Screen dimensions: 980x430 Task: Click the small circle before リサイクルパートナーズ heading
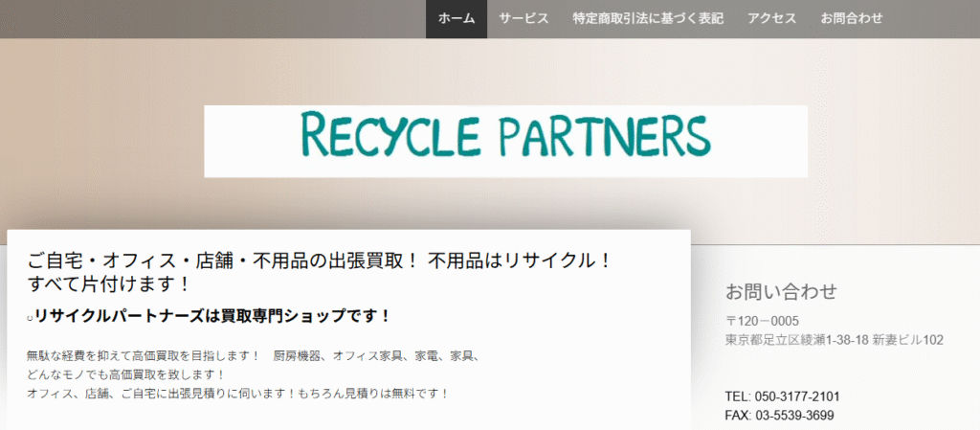[30, 318]
